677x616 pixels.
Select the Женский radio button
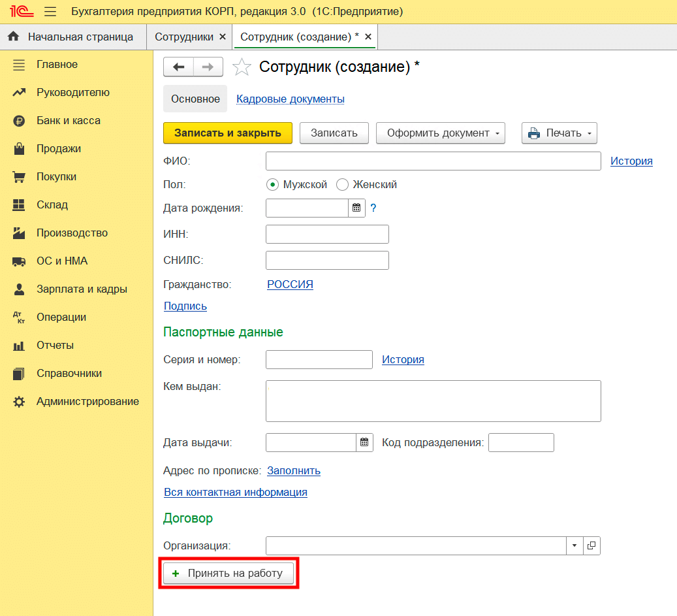pos(342,185)
